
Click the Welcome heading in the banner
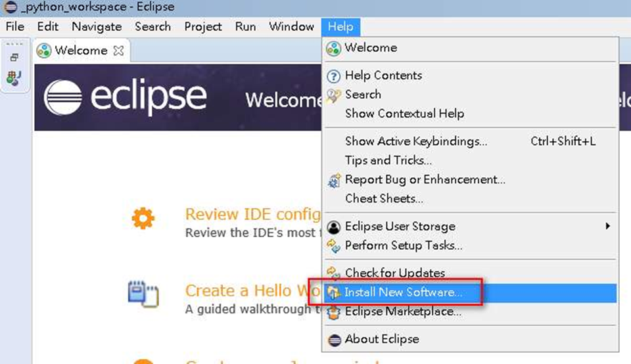(283, 100)
